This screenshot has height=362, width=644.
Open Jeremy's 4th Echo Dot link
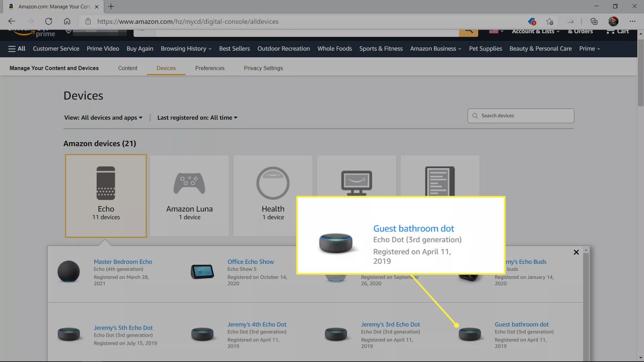pyautogui.click(x=257, y=325)
